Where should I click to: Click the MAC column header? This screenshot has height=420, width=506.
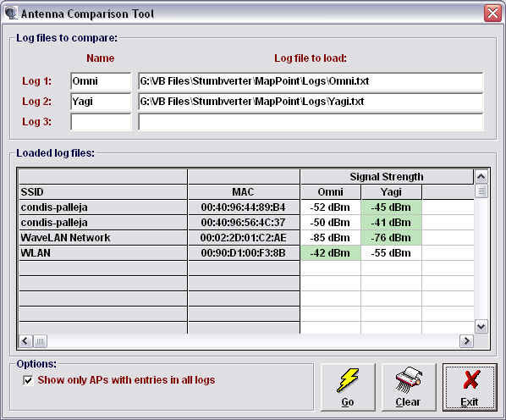244,191
